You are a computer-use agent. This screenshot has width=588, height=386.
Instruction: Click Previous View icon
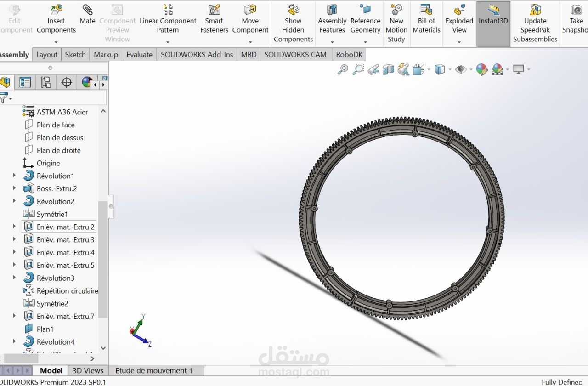(373, 69)
